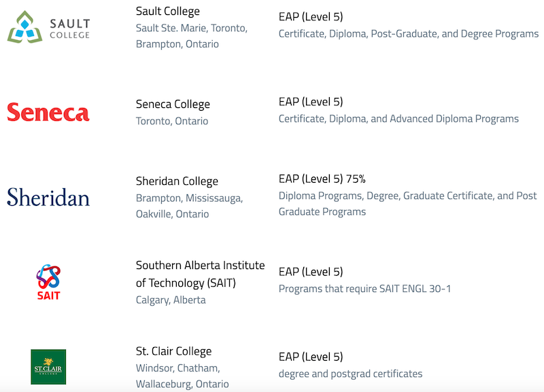544x392 pixels.
Task: Click the SAIT logo icon
Action: (x=48, y=282)
